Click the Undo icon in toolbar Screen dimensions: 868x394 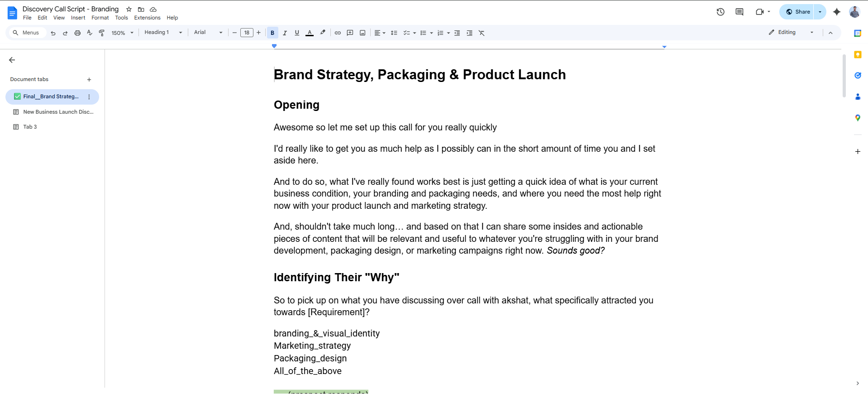[53, 33]
